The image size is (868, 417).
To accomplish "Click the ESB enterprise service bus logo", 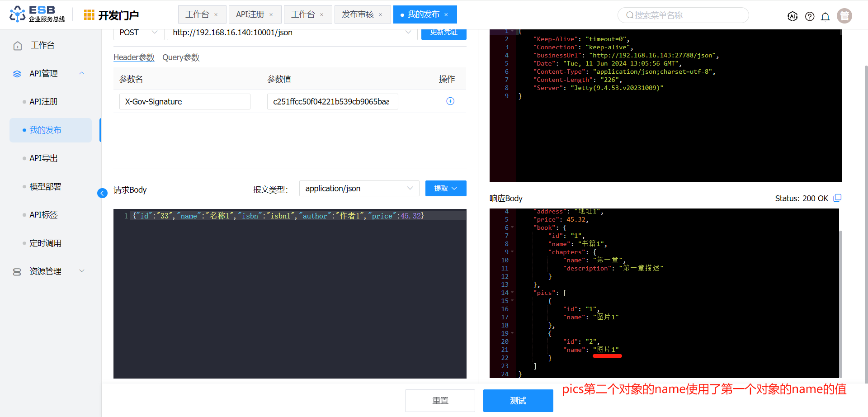I will pos(37,14).
